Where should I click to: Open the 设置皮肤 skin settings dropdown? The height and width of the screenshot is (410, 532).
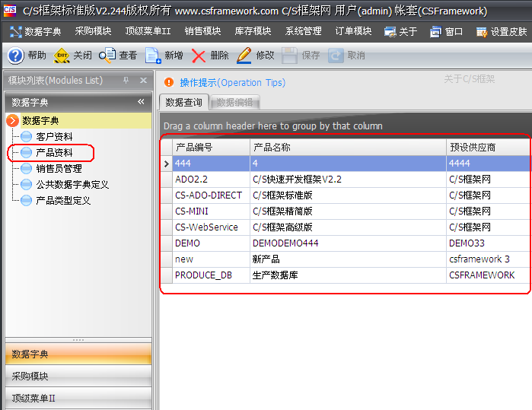[502, 31]
